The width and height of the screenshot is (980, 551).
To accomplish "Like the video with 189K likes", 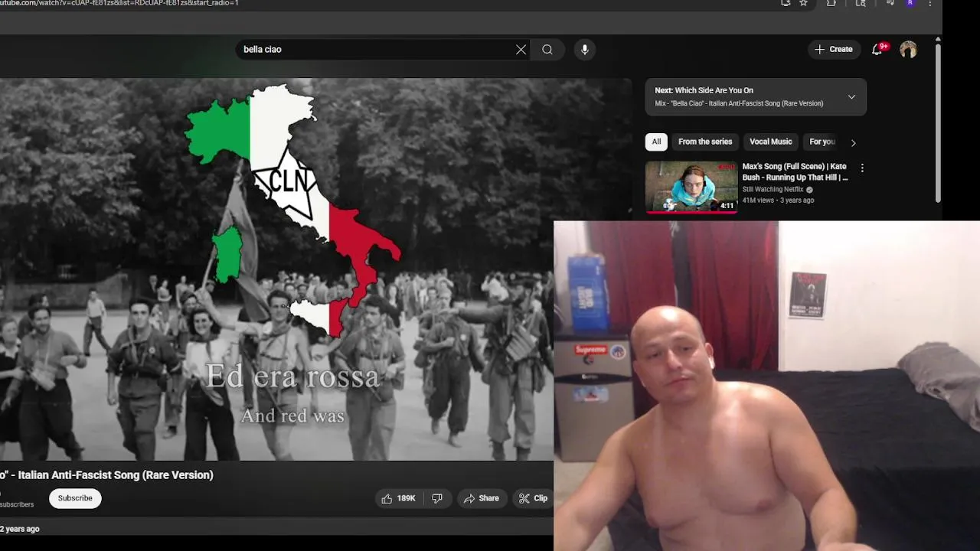I will pyautogui.click(x=398, y=498).
